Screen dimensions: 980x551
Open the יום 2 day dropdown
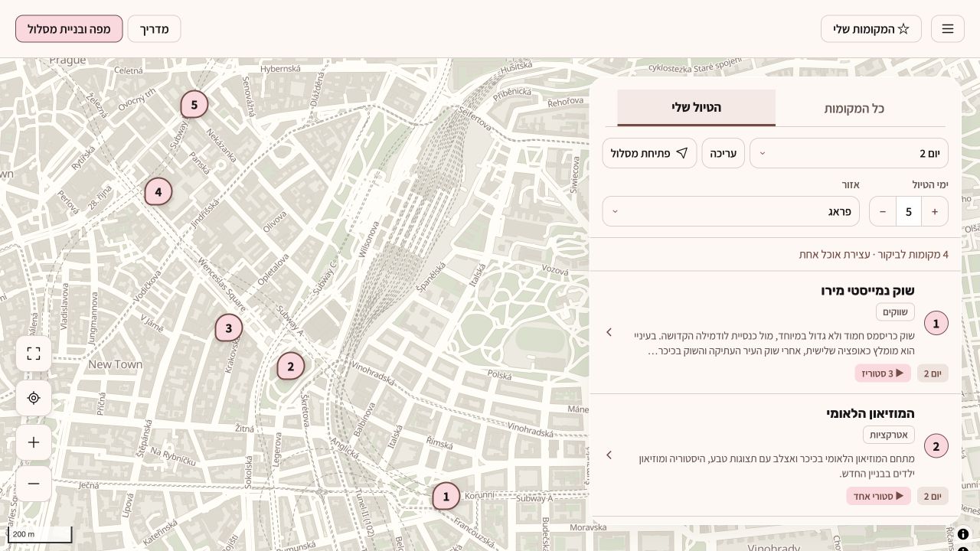[848, 153]
